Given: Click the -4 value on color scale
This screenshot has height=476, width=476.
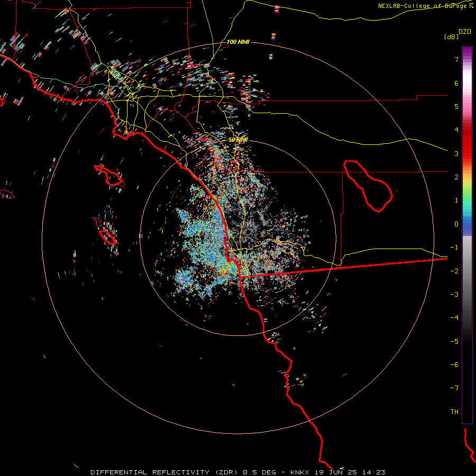Looking at the screenshot, I should (x=454, y=317).
